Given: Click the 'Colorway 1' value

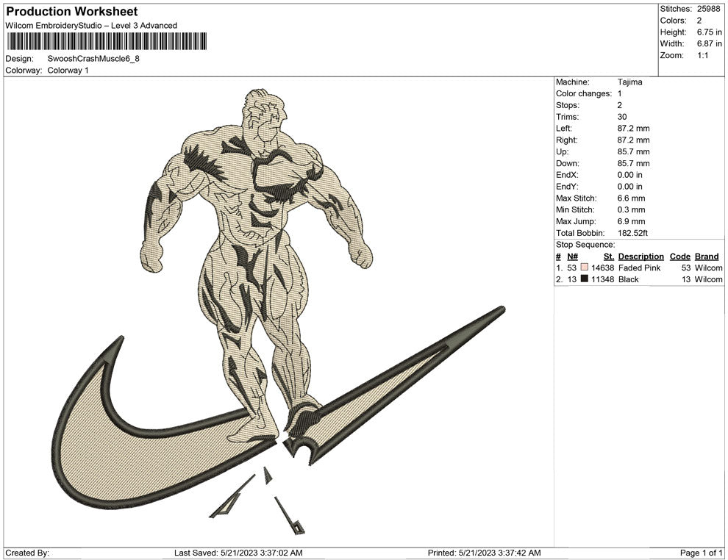Looking at the screenshot, I should click(x=68, y=71).
